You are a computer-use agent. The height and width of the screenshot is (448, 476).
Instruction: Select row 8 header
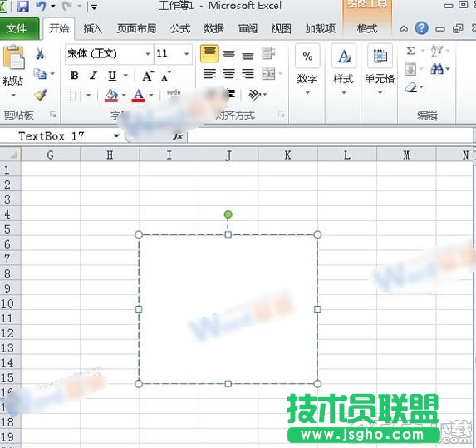[10, 273]
